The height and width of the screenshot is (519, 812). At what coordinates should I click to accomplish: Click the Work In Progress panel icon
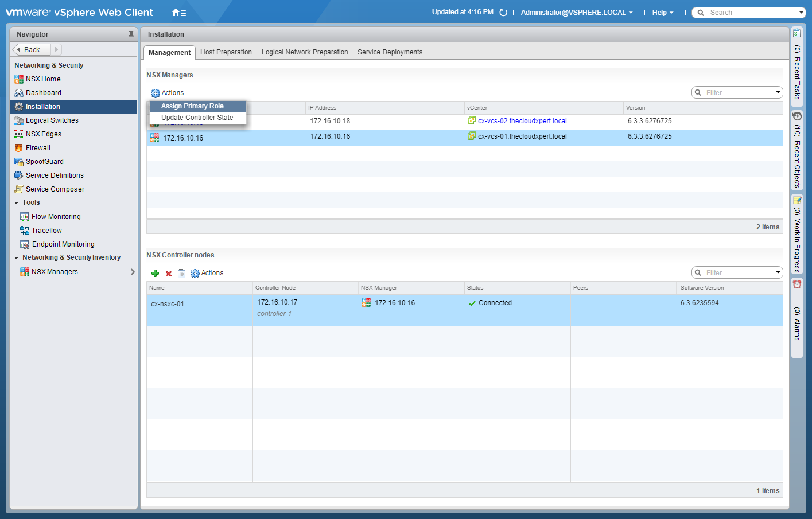coord(797,200)
